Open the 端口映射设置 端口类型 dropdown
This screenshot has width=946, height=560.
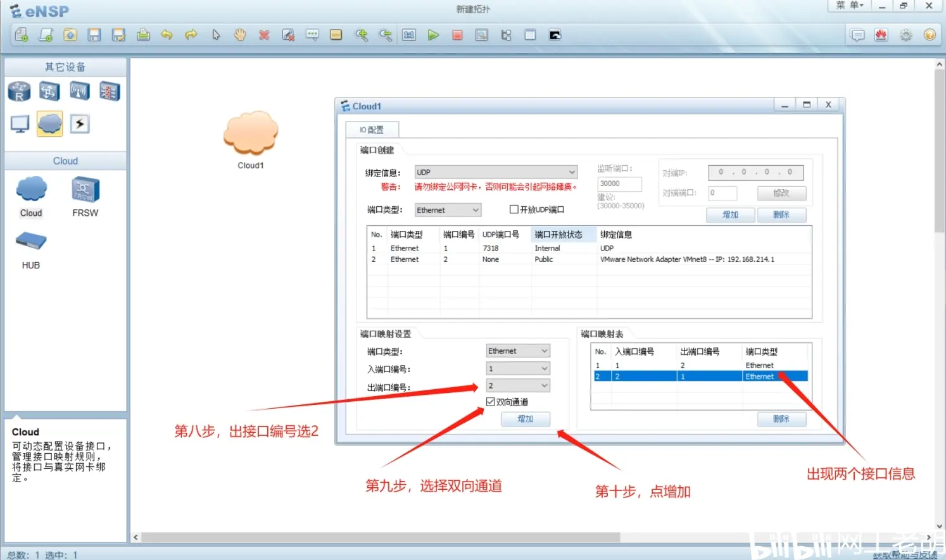point(518,351)
